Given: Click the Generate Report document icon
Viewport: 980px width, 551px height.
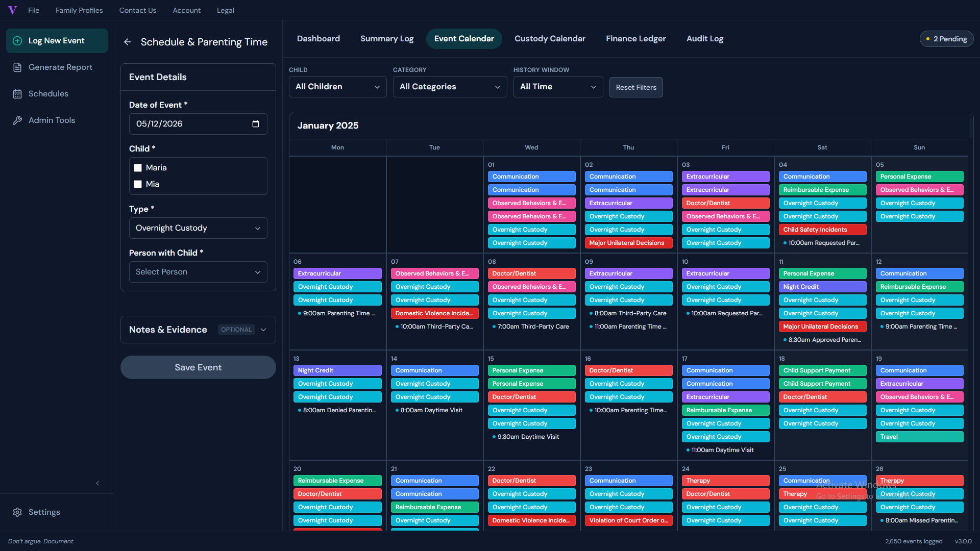Looking at the screenshot, I should tap(17, 67).
